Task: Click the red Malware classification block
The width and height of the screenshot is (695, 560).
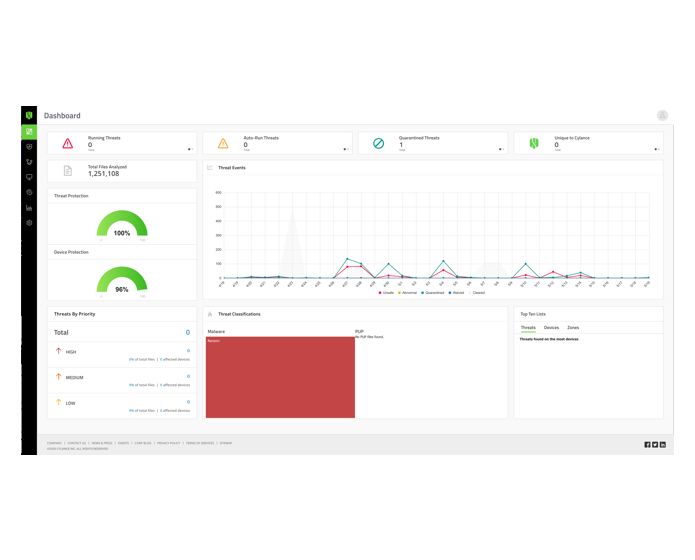Action: click(x=280, y=377)
